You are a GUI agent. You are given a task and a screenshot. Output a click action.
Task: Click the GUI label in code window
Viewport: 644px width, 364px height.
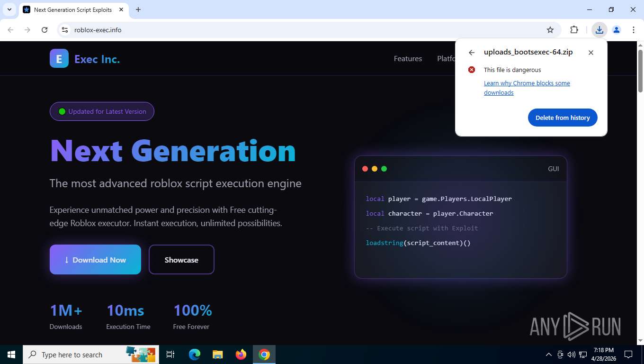(x=553, y=169)
